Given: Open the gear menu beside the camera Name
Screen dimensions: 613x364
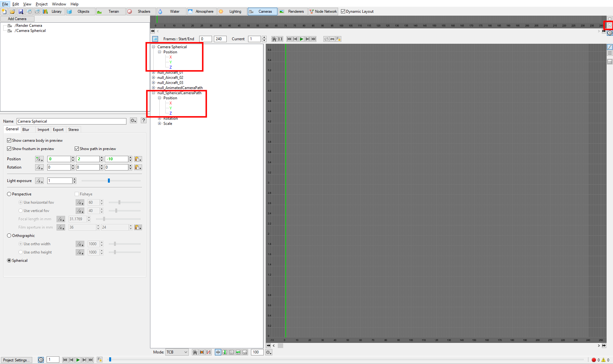Looking at the screenshot, I should (x=133, y=121).
